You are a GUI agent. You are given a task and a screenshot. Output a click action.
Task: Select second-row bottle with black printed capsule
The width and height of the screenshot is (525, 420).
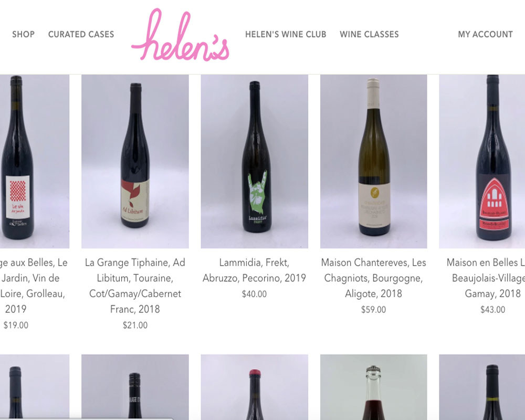tap(135, 387)
